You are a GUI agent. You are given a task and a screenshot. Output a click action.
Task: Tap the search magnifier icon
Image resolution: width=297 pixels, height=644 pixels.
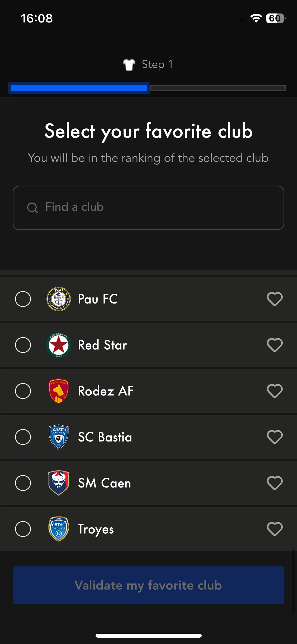(x=32, y=208)
